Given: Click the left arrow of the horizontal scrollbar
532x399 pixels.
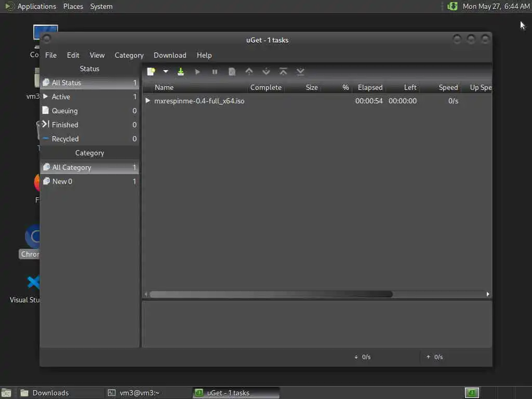Looking at the screenshot, I should 146,294.
